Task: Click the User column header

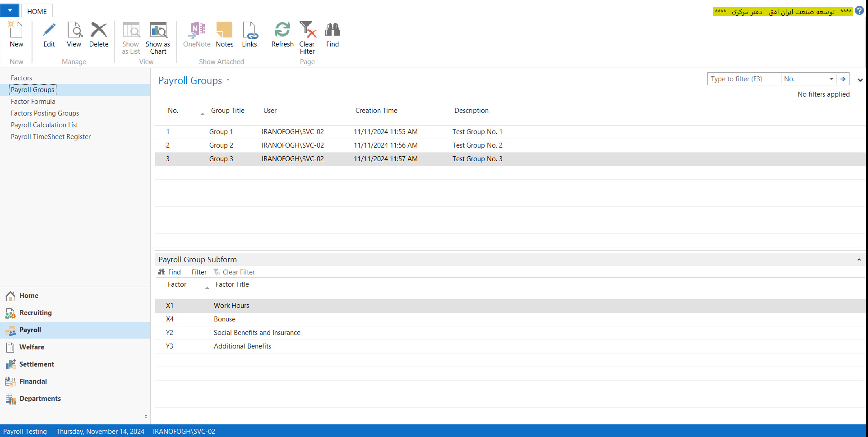Action: (x=270, y=111)
